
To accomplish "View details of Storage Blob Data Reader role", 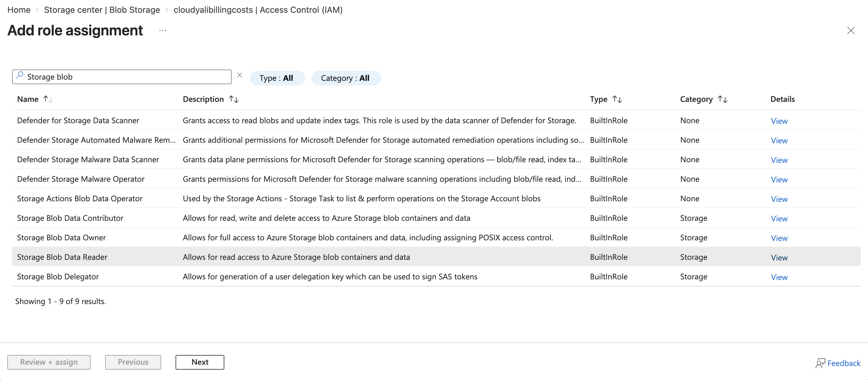I will click(x=779, y=258).
